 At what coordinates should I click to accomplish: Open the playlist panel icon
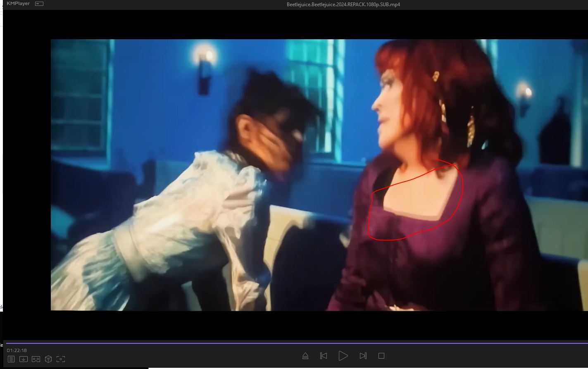11,359
